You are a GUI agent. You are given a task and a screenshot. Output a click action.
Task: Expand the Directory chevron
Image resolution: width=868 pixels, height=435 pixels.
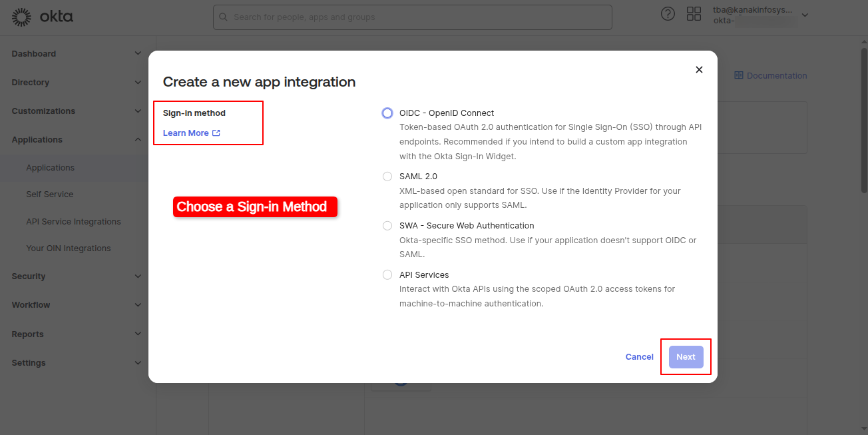point(138,83)
